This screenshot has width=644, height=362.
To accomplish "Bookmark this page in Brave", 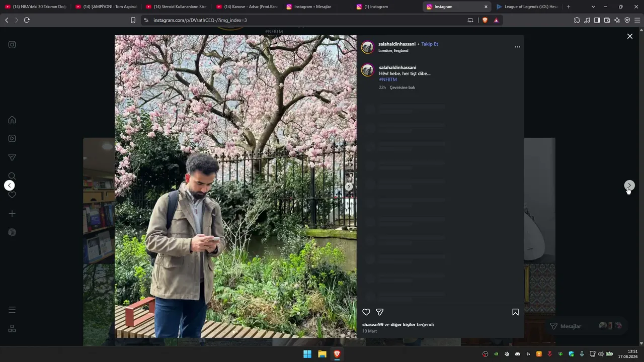I will [x=133, y=20].
